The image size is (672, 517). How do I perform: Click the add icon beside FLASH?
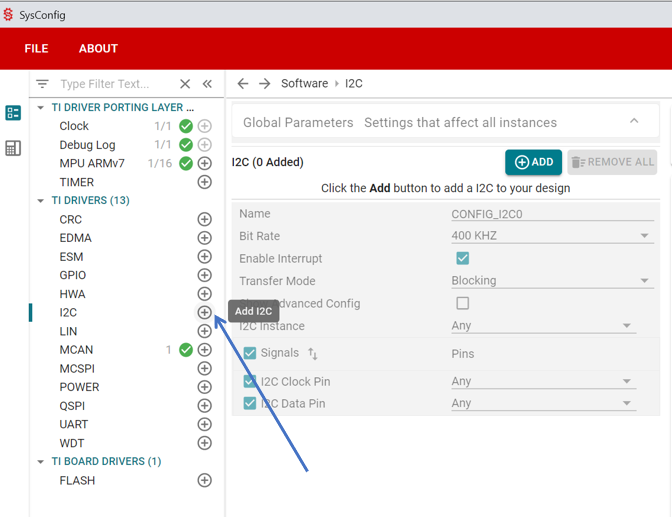coord(204,481)
